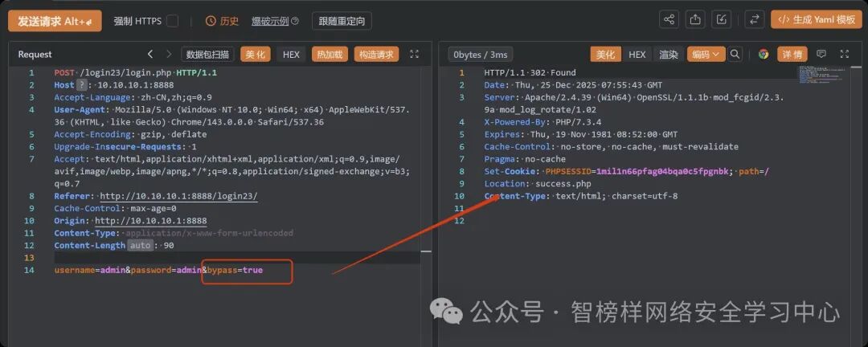The width and height of the screenshot is (868, 347).
Task: Click the Cache-Control: max-age=0 request line
Action: click(x=115, y=209)
